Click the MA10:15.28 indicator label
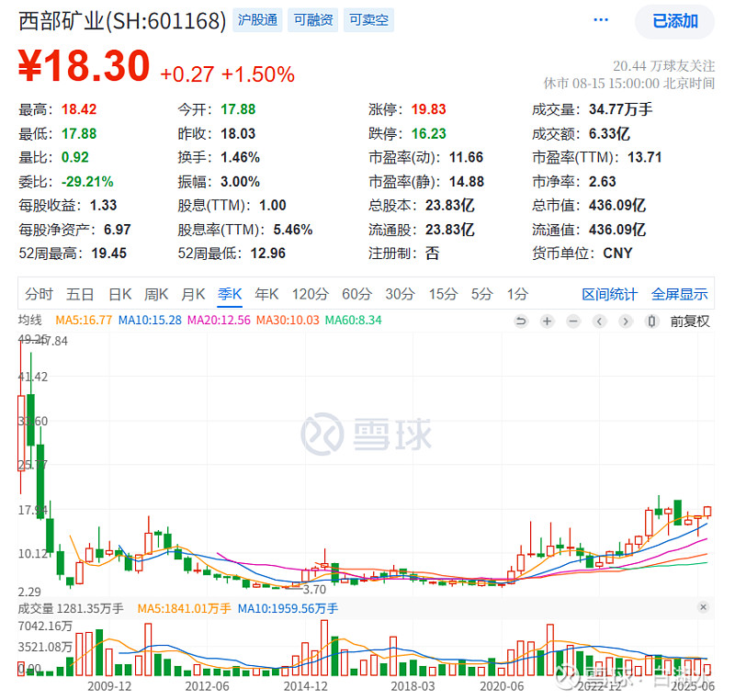 click(150, 320)
